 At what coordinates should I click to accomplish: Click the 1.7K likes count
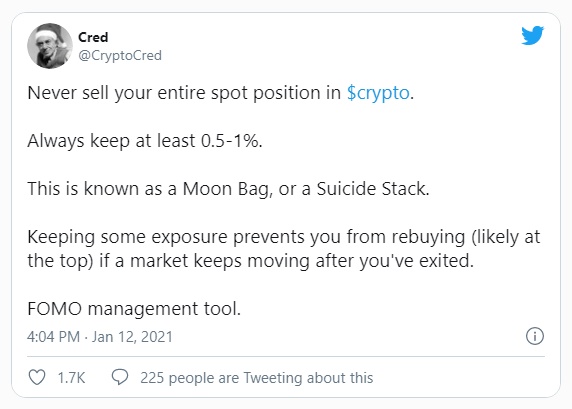pyautogui.click(x=71, y=378)
